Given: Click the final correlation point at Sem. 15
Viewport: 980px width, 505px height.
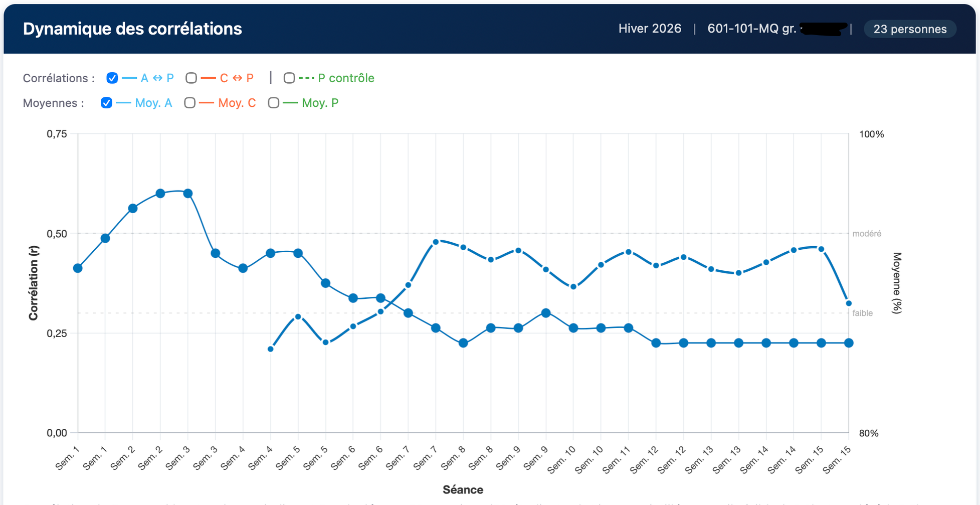Looking at the screenshot, I should 849,343.
